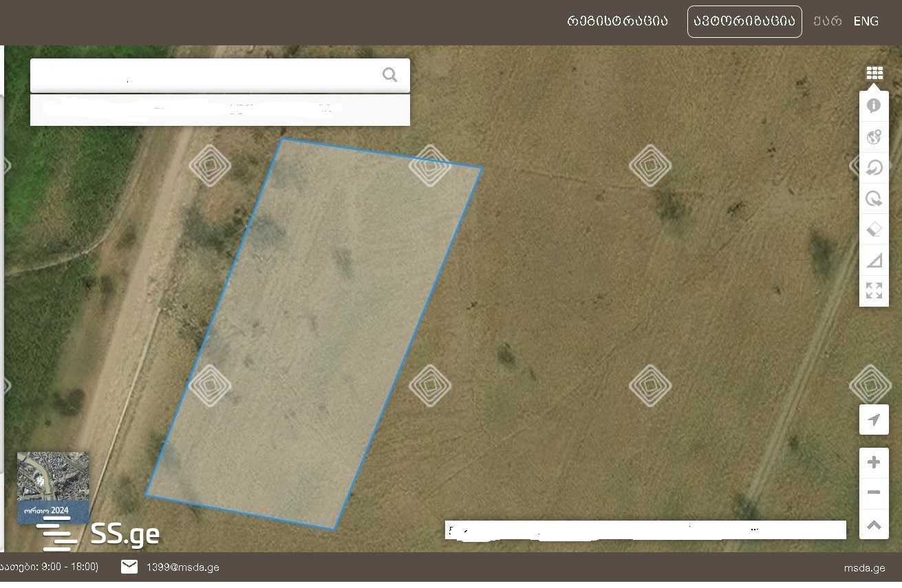Zoom in with the plus button
Screen dimensions: 902x588
[874, 462]
